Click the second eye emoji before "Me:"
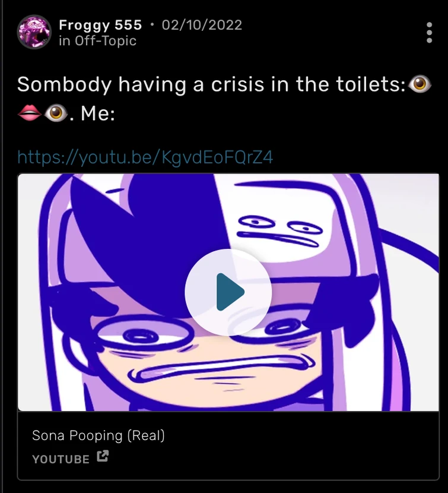Screen dimensions: 448x493 pos(56,112)
